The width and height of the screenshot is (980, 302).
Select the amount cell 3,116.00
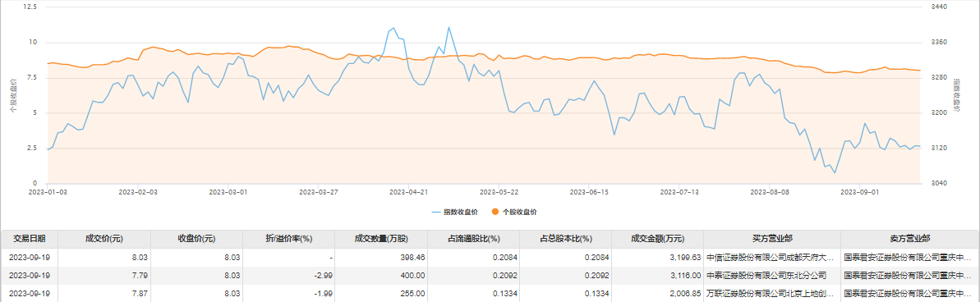pyautogui.click(x=686, y=275)
